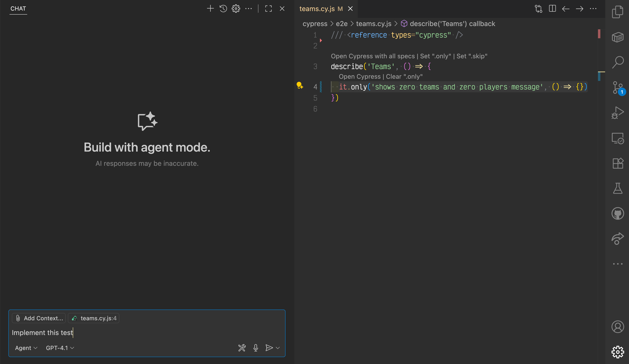Open the Agent mode dropdown
The width and height of the screenshot is (629, 364).
26,348
